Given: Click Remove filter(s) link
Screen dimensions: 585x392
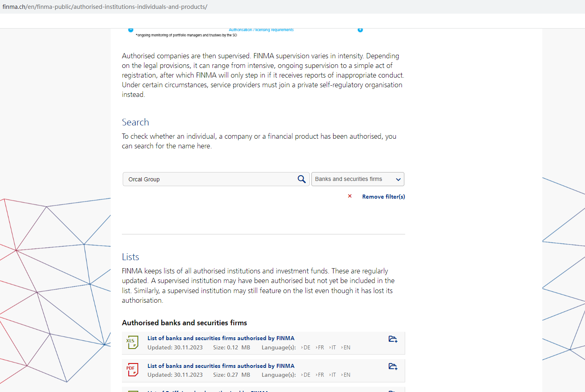Looking at the screenshot, I should (383, 197).
